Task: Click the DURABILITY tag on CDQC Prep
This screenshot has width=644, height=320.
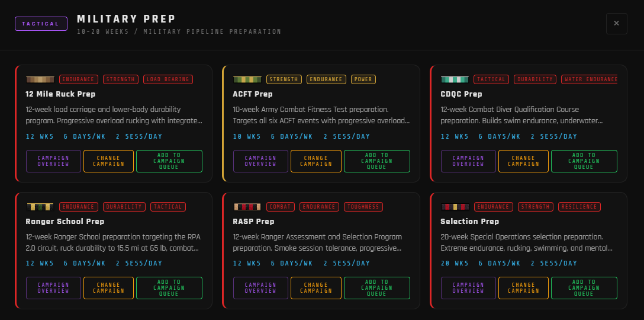Action: pyautogui.click(x=535, y=79)
